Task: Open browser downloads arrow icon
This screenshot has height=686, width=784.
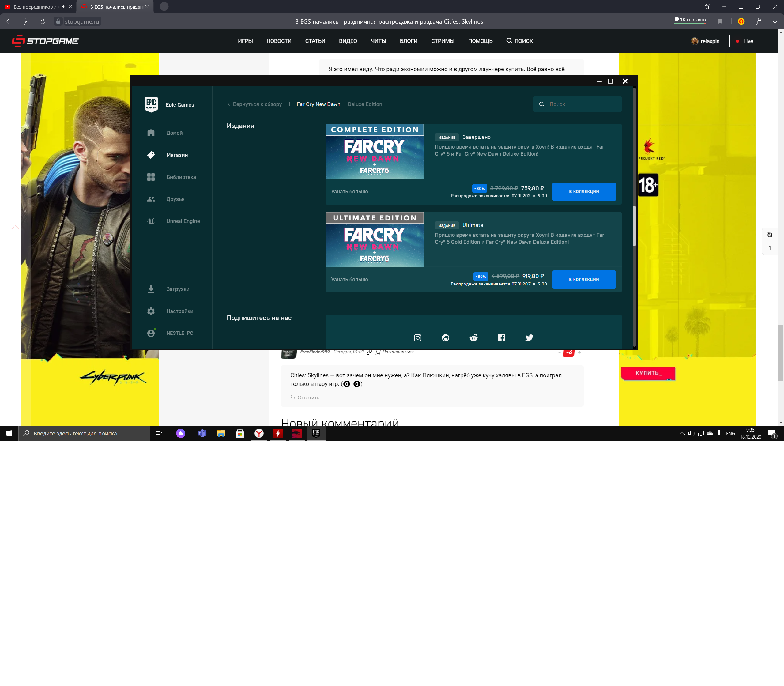Action: 775,21
